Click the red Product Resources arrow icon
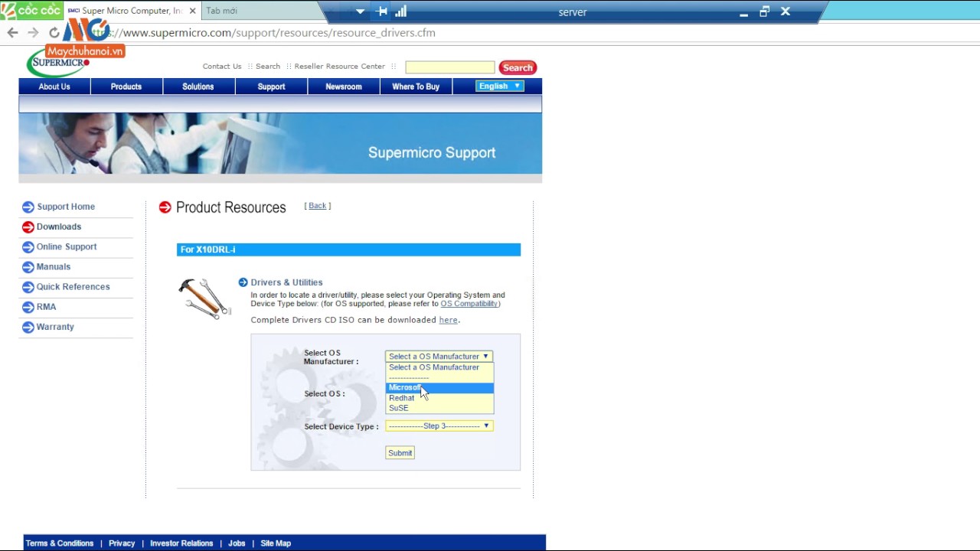Image resolution: width=980 pixels, height=551 pixels. tap(165, 207)
